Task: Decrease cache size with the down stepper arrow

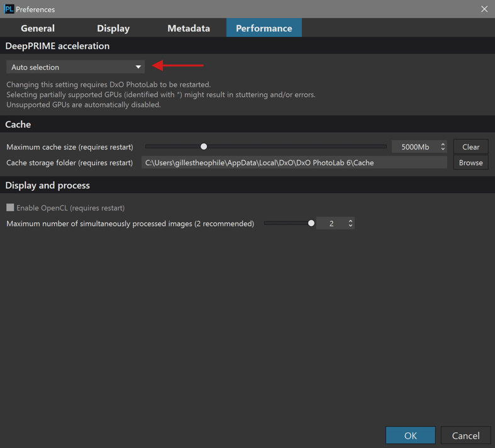Action: [443, 150]
